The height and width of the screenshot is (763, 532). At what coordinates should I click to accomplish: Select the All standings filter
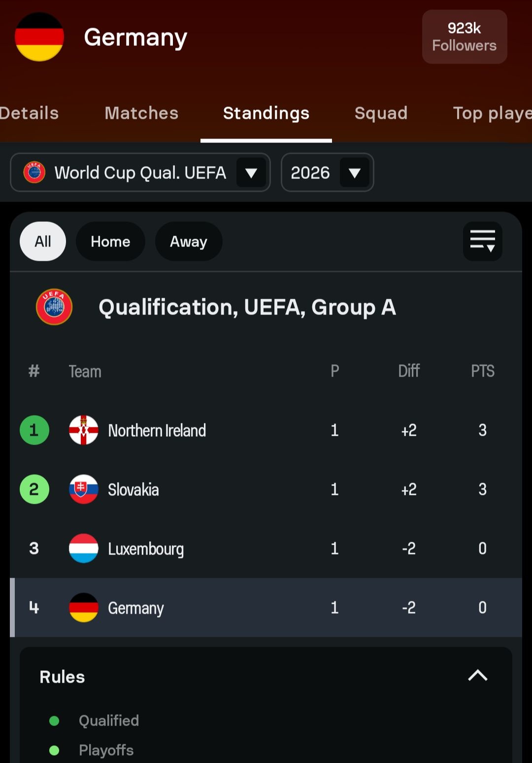[43, 241]
